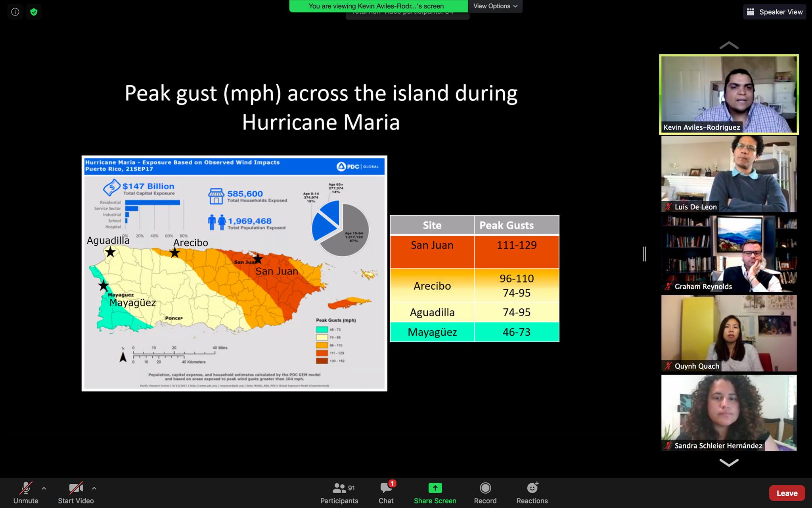Start recording with the Record button
Screen dimensions: 812x508
coord(485,493)
